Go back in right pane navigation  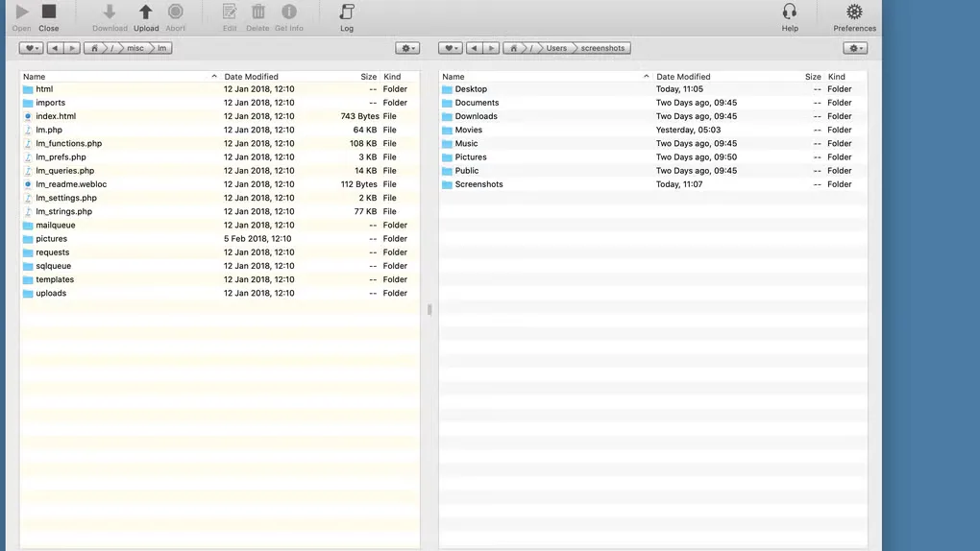(475, 48)
